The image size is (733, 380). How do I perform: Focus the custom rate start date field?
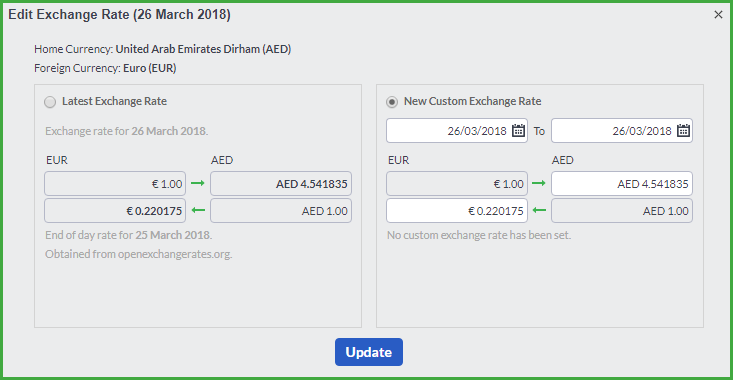coord(457,130)
